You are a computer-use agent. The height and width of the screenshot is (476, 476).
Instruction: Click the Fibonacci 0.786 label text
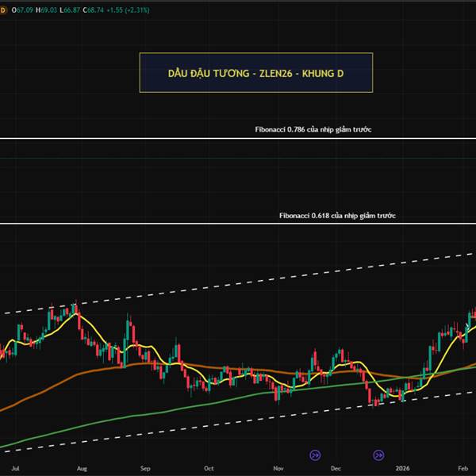tap(313, 129)
